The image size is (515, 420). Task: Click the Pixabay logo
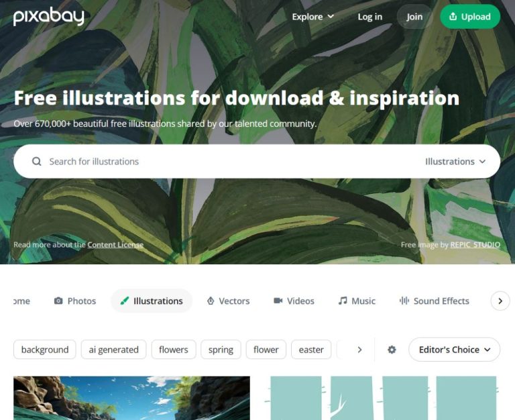tap(48, 16)
